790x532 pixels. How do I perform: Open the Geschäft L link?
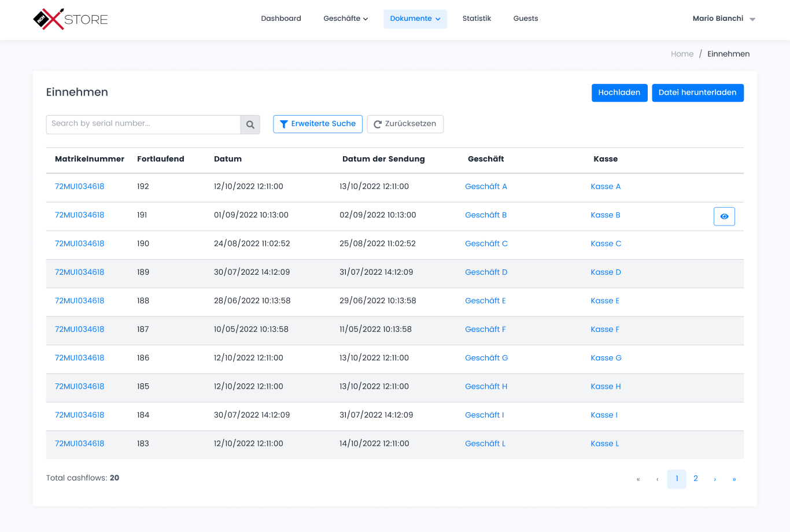(485, 444)
